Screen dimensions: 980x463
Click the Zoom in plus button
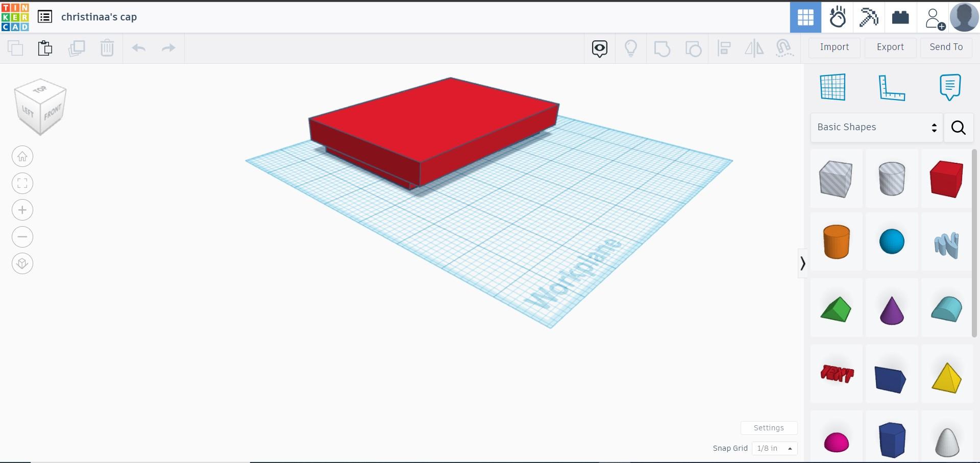tap(22, 210)
